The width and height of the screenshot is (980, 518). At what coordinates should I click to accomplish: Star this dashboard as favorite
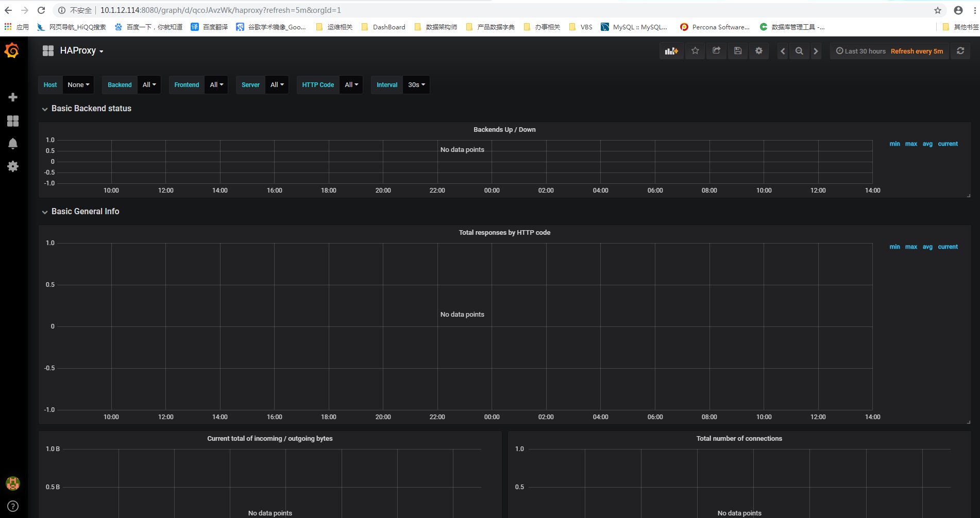tap(695, 51)
